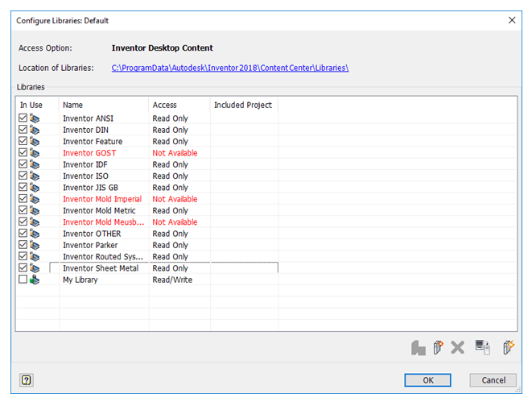Sort by the Name column header
This screenshot has height=402, width=532.
coord(104,106)
